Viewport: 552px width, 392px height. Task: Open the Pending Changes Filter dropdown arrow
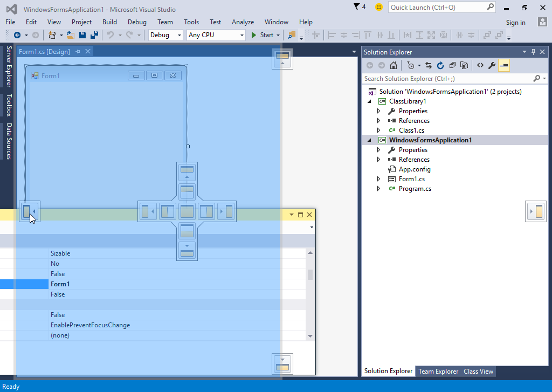point(419,65)
